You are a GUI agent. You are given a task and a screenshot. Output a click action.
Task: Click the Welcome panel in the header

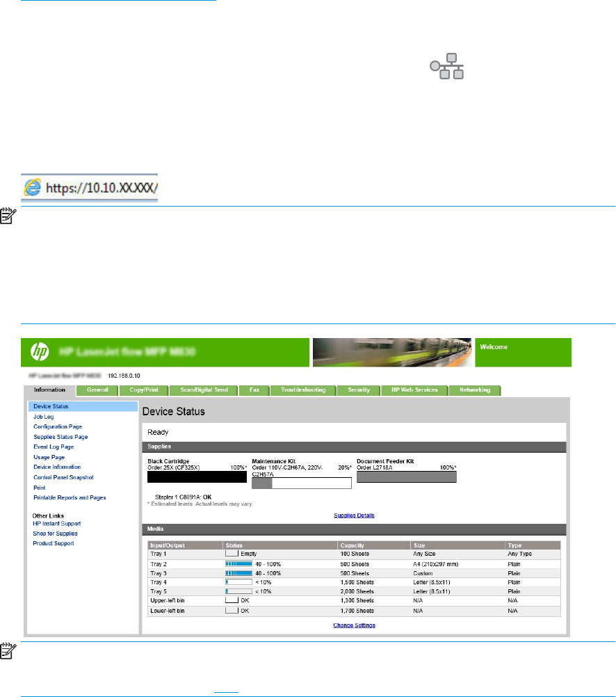click(x=523, y=353)
